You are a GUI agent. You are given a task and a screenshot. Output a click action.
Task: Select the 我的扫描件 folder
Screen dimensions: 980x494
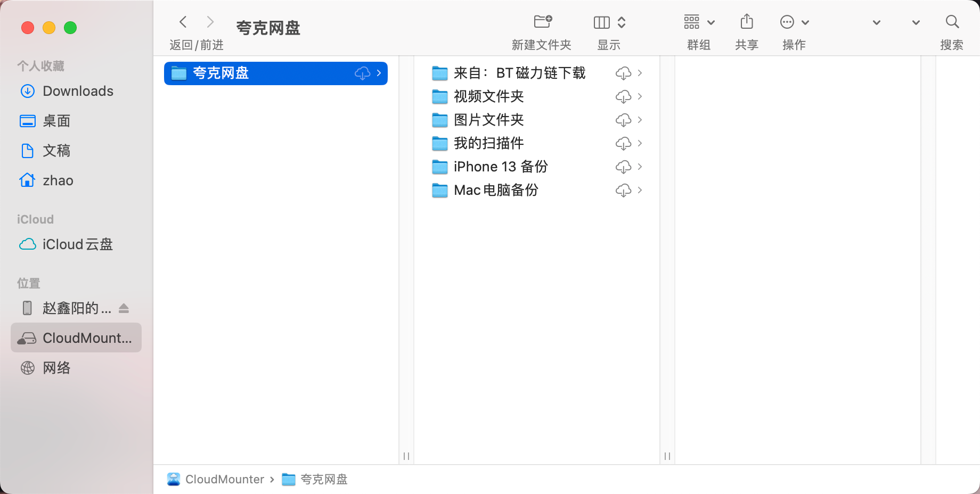click(x=537, y=143)
